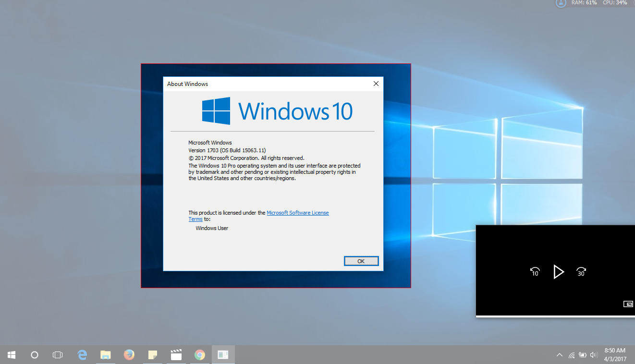Image resolution: width=635 pixels, height=364 pixels.
Task: Click the 2017 Microsoft Corporation copyright line
Action: click(x=246, y=158)
